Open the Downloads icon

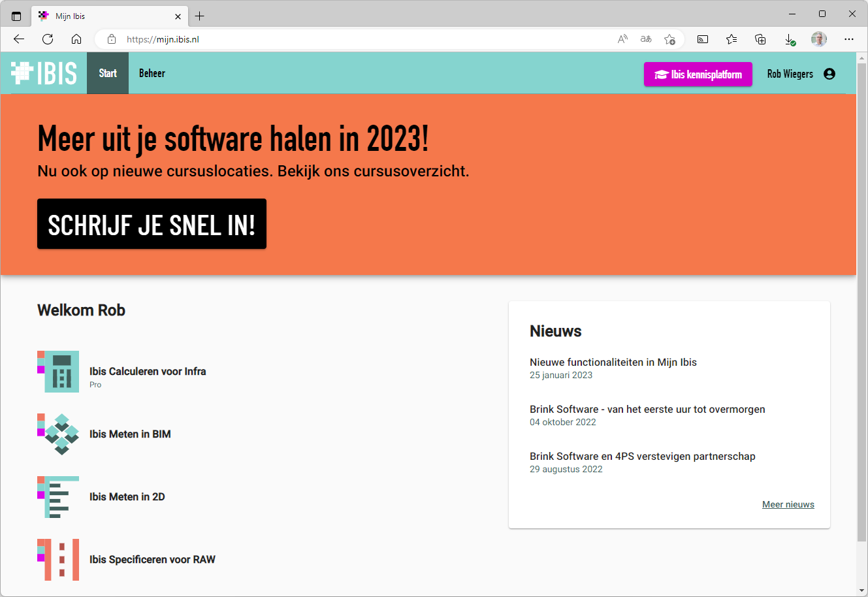coord(789,39)
